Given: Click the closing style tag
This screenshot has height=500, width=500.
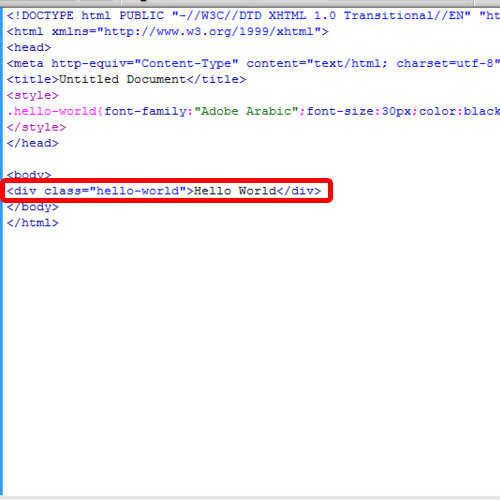Looking at the screenshot, I should pyautogui.click(x=36, y=127).
